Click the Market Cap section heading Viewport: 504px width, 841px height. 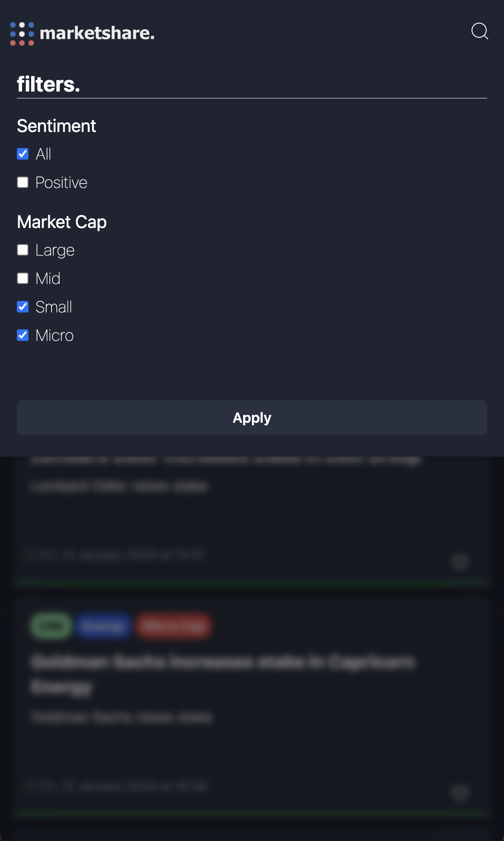(x=62, y=222)
